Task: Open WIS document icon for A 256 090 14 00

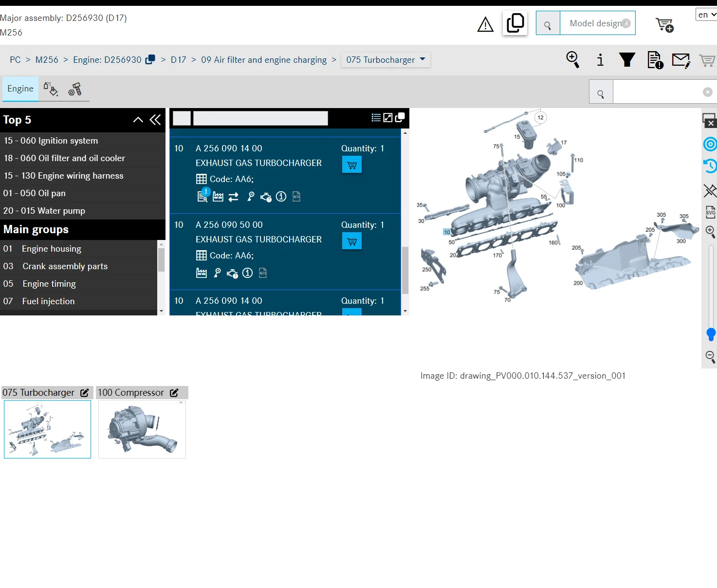Action: 296,196
